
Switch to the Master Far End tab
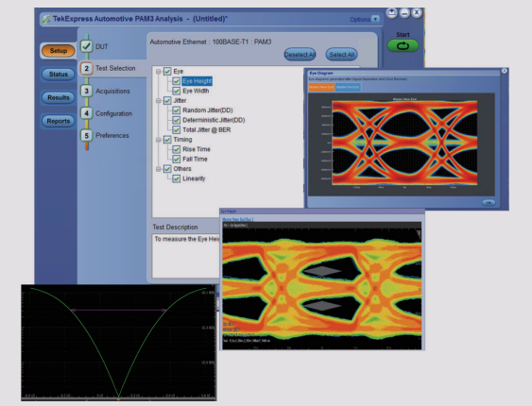click(348, 87)
